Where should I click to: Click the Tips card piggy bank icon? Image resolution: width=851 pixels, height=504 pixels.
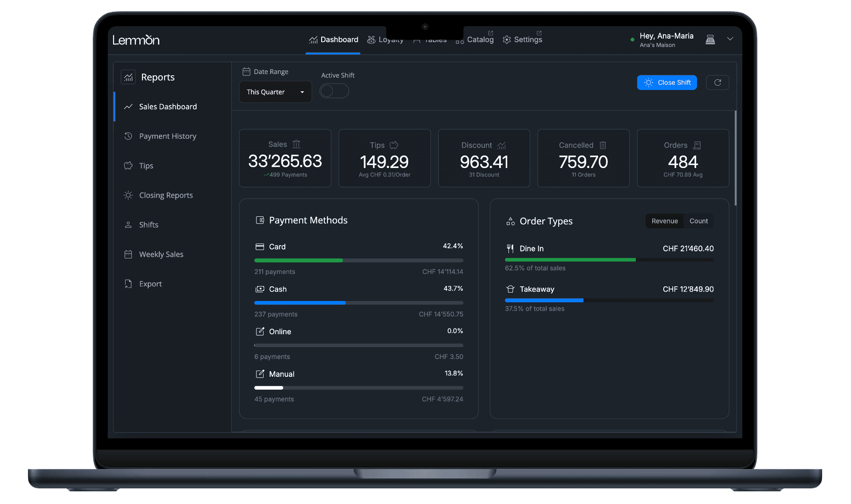394,145
